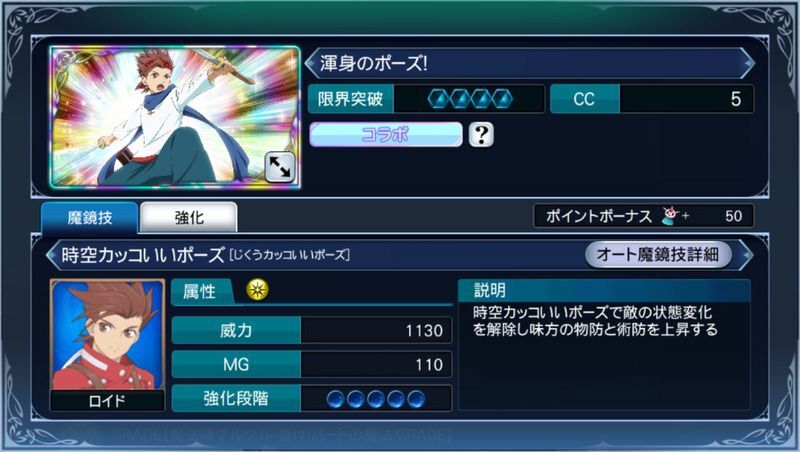Open the 渾身のポーズ! card illustration

pos(175,117)
